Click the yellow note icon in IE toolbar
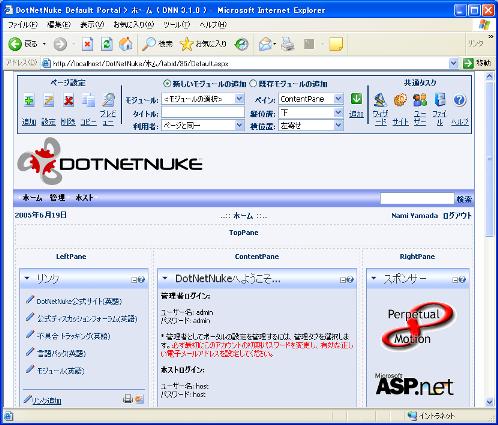 pyautogui.click(x=336, y=44)
